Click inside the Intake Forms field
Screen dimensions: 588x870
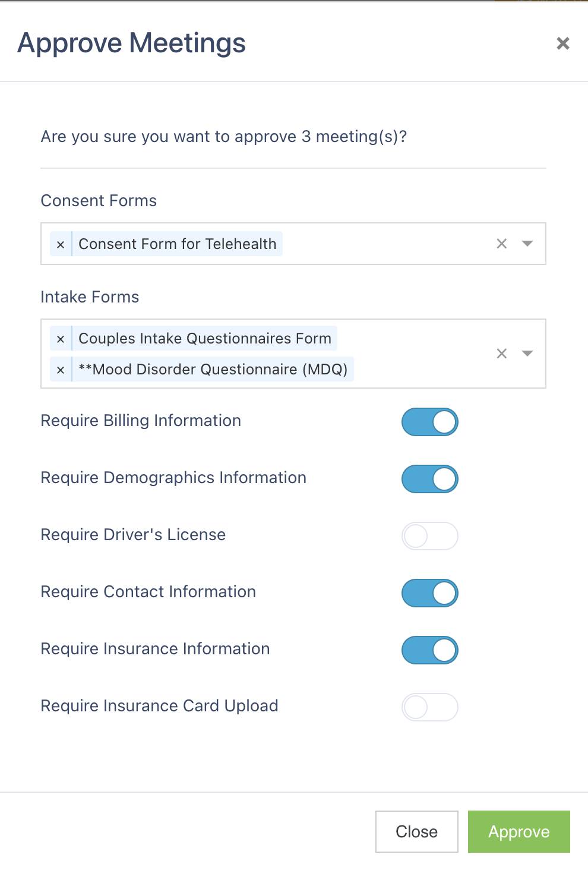422,354
